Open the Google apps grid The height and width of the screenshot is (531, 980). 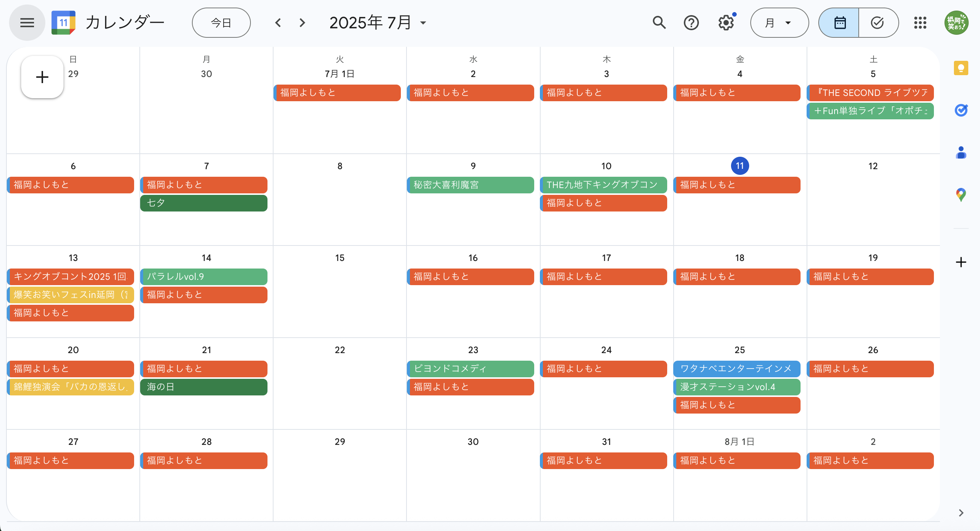pos(920,23)
